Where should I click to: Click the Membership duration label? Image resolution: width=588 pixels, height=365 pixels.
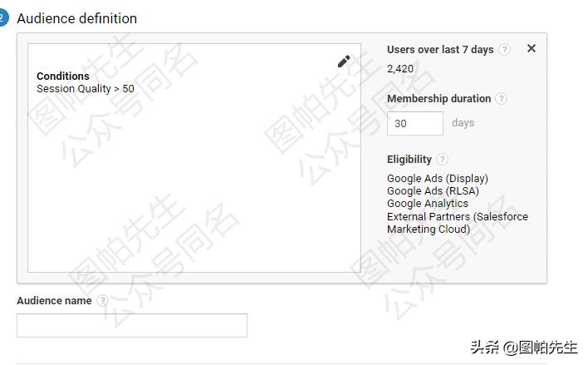pyautogui.click(x=439, y=99)
